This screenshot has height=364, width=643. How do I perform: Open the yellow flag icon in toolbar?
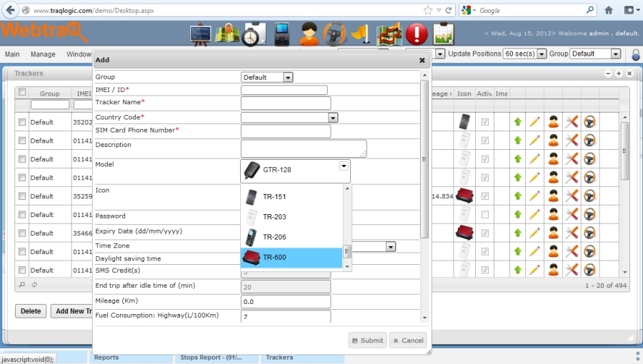point(362,34)
